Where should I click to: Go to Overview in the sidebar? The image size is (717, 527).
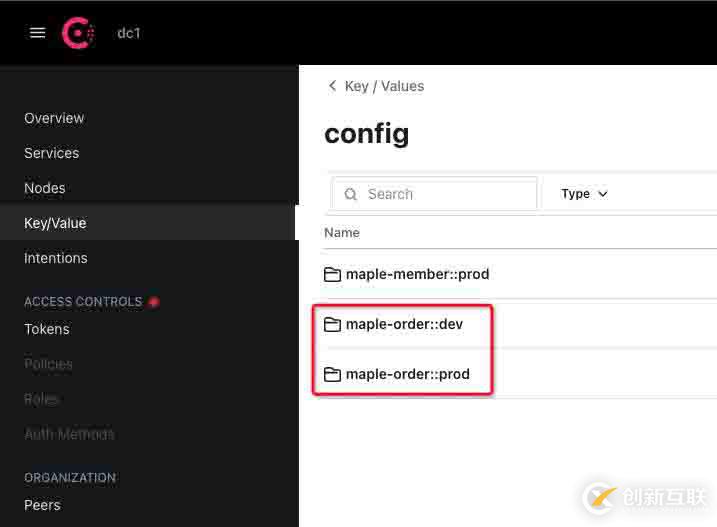pos(54,118)
